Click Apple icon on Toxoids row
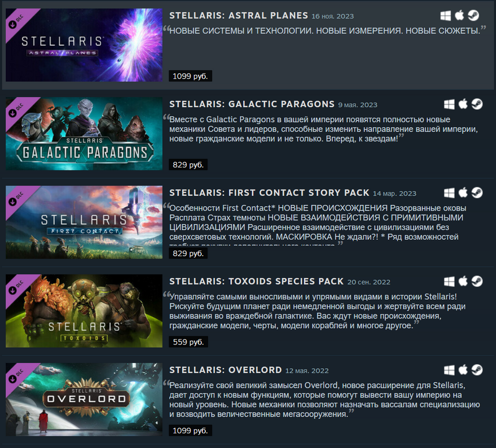This screenshot has width=496, height=448. point(463,281)
